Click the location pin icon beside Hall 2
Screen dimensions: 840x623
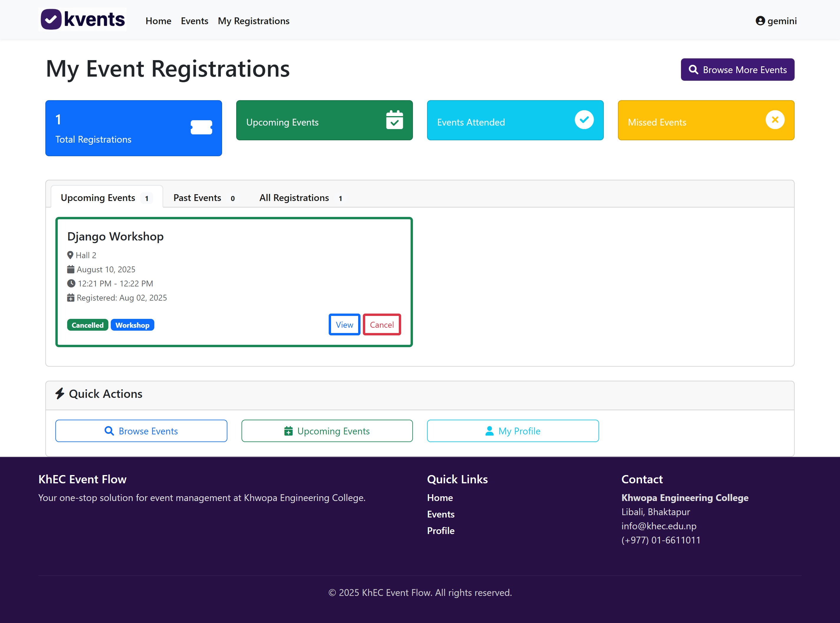pyautogui.click(x=70, y=255)
